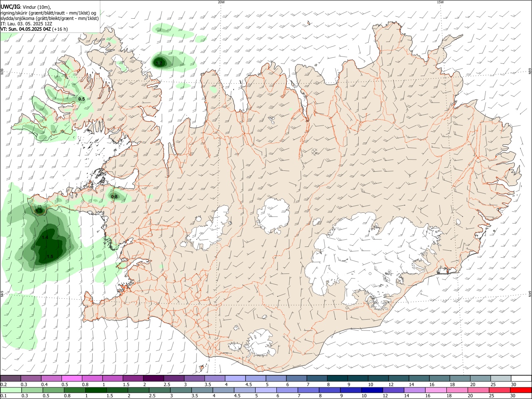Click the 0.5 value over the Westfjords
532x399 pixels.
81,99
